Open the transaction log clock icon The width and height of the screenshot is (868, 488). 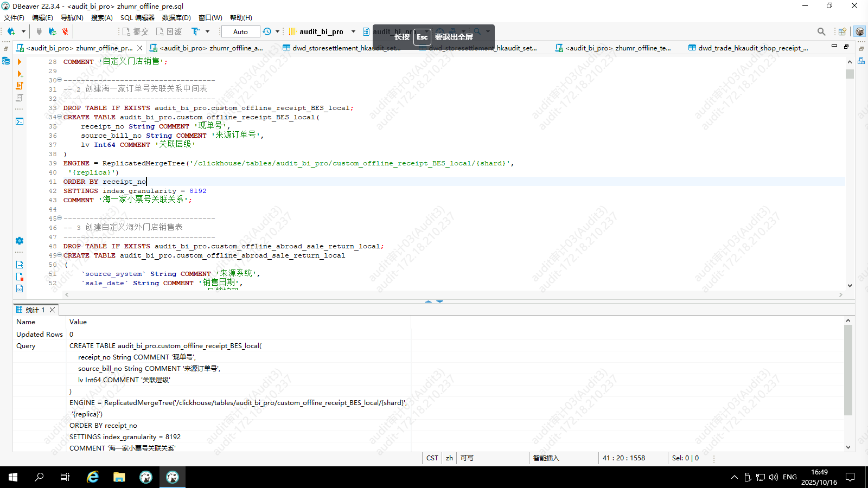(267, 31)
